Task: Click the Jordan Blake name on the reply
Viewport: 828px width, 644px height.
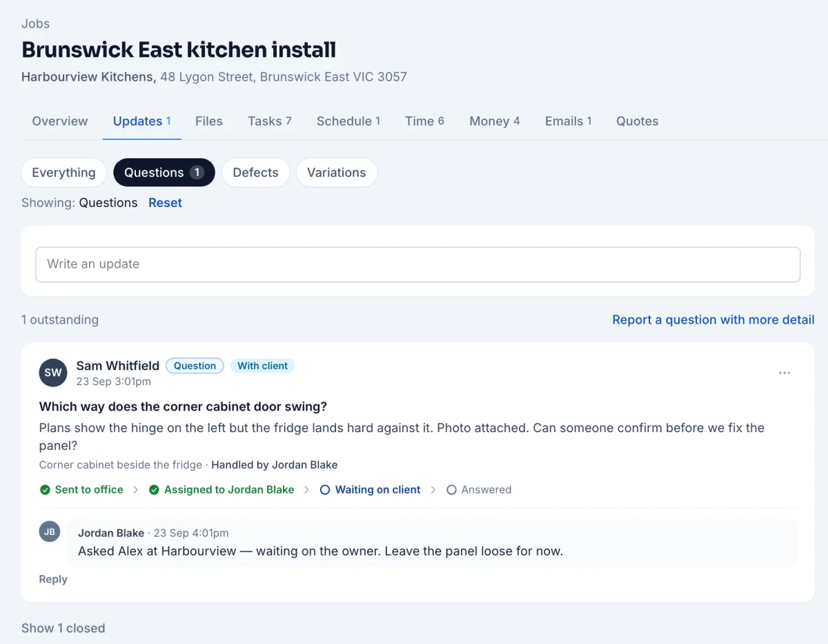Action: (x=111, y=533)
